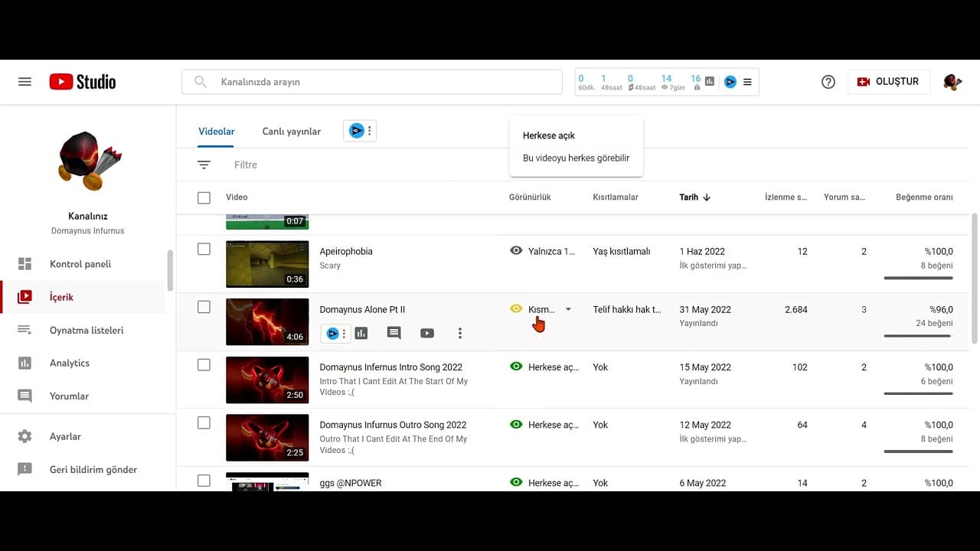Open the filter icon next to Filtre
This screenshot has width=980, height=551.
[x=204, y=165]
